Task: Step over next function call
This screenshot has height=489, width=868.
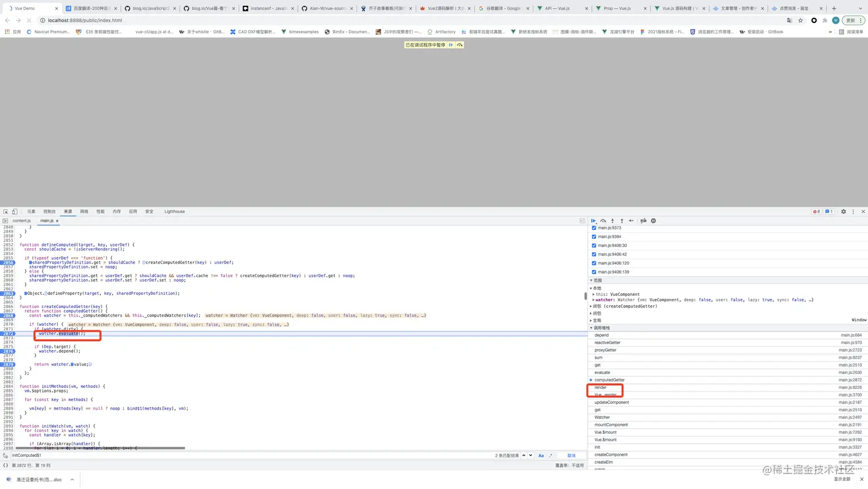Action: coord(603,221)
